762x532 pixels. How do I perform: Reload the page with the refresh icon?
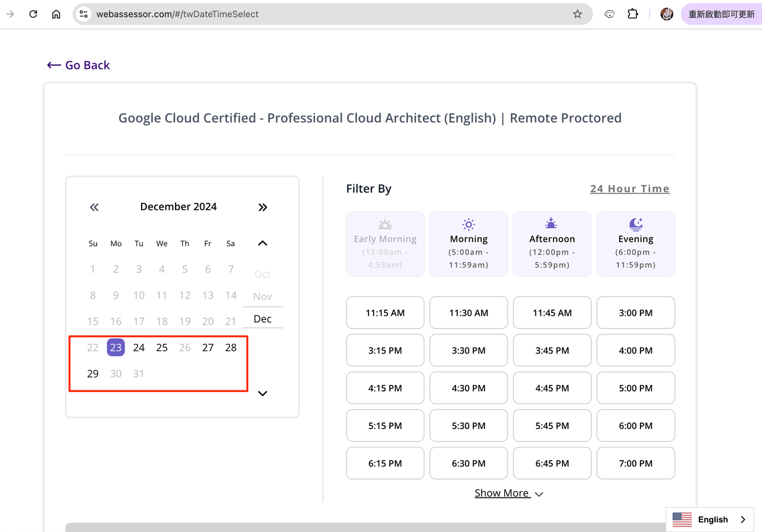(x=33, y=14)
